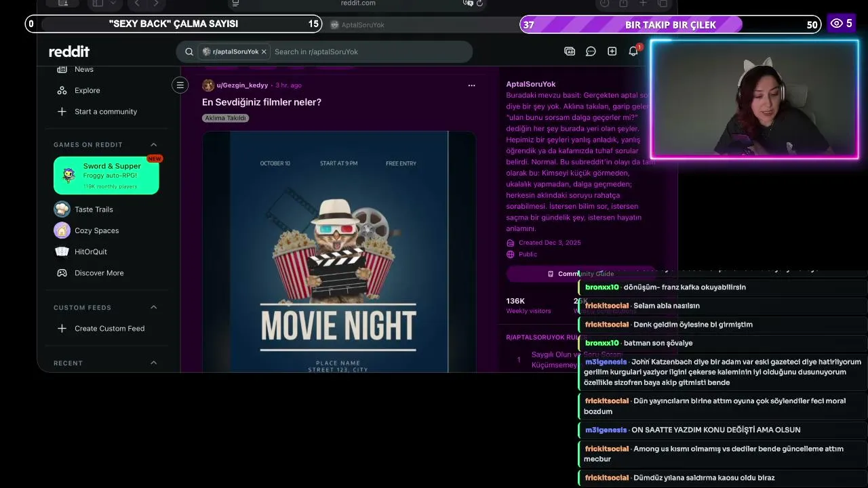Remove the r/aptalSoruYok search filter
This screenshot has height=488, width=868.
264,52
